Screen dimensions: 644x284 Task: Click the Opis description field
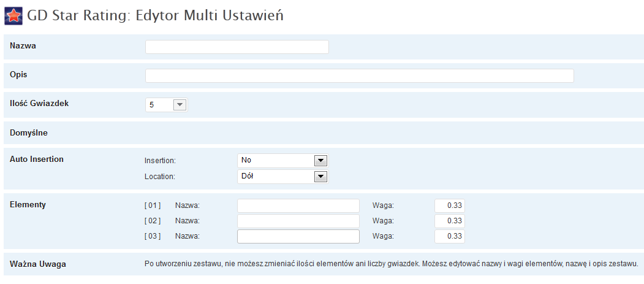pyautogui.click(x=359, y=76)
